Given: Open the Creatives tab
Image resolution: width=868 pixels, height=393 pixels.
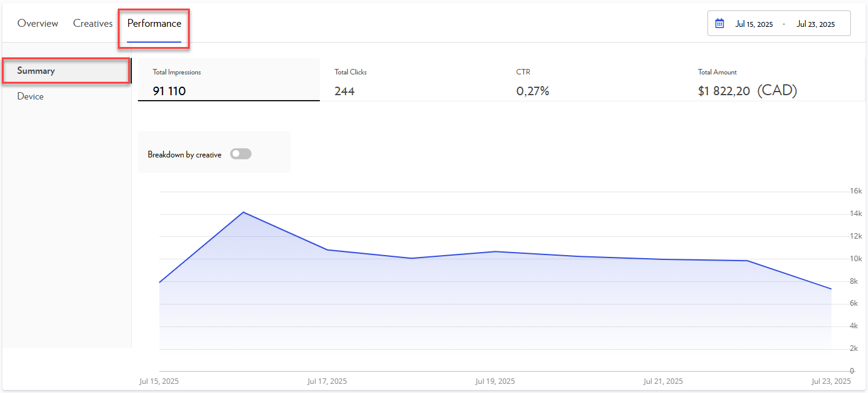Looking at the screenshot, I should point(93,24).
